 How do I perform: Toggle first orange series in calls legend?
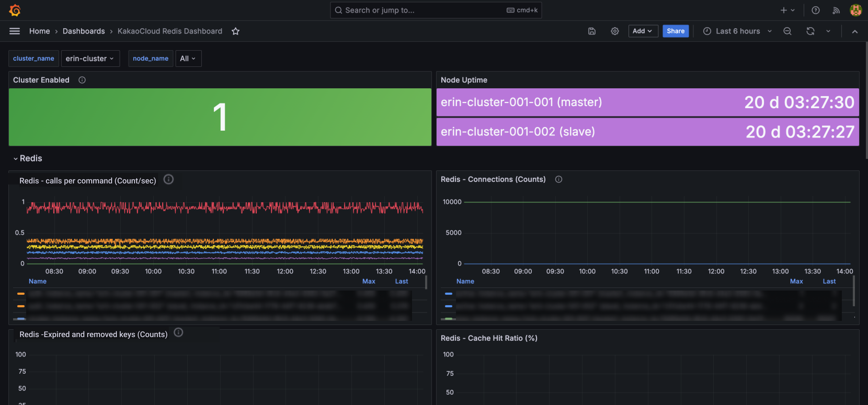(21, 294)
